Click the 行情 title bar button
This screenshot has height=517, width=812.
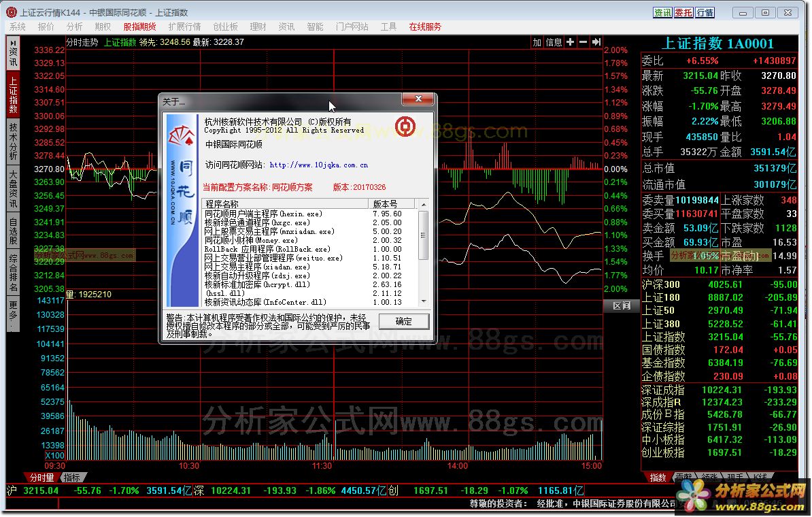click(705, 12)
